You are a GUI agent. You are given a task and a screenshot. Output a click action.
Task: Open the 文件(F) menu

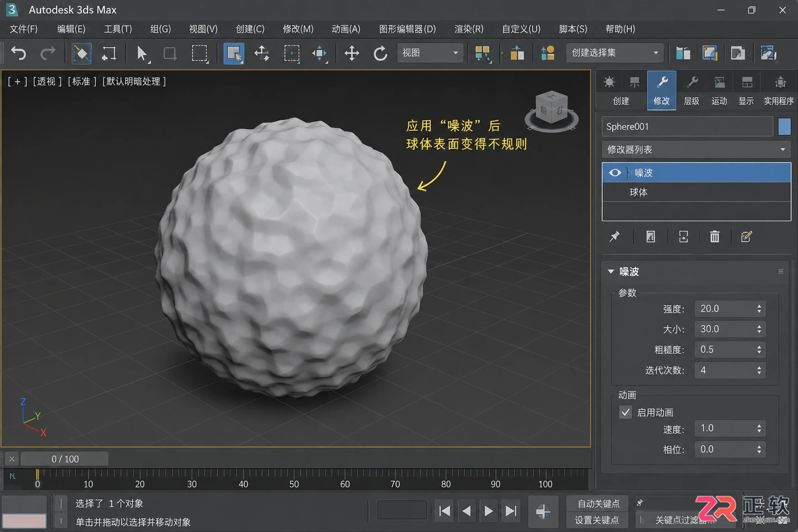[x=24, y=29]
